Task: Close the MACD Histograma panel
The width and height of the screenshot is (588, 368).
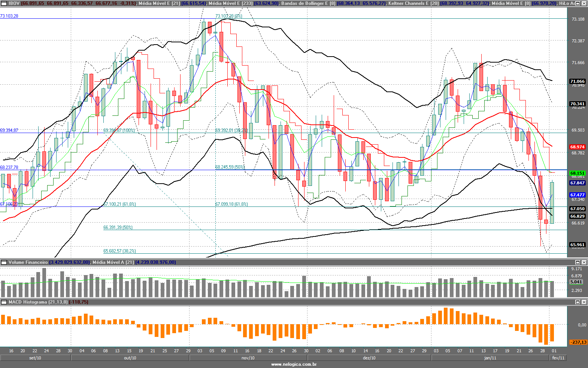Action: coord(584,302)
